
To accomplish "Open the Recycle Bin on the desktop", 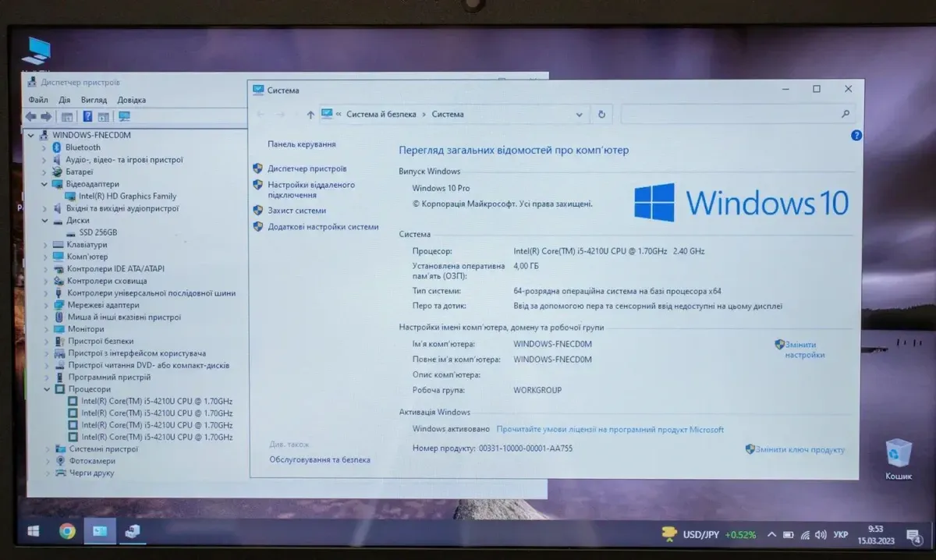I will tap(898, 458).
